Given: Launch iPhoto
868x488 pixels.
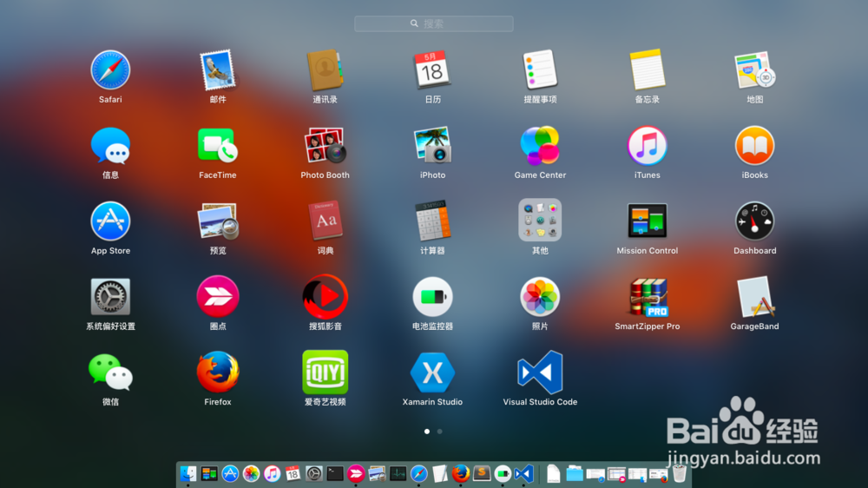Looking at the screenshot, I should click(432, 146).
